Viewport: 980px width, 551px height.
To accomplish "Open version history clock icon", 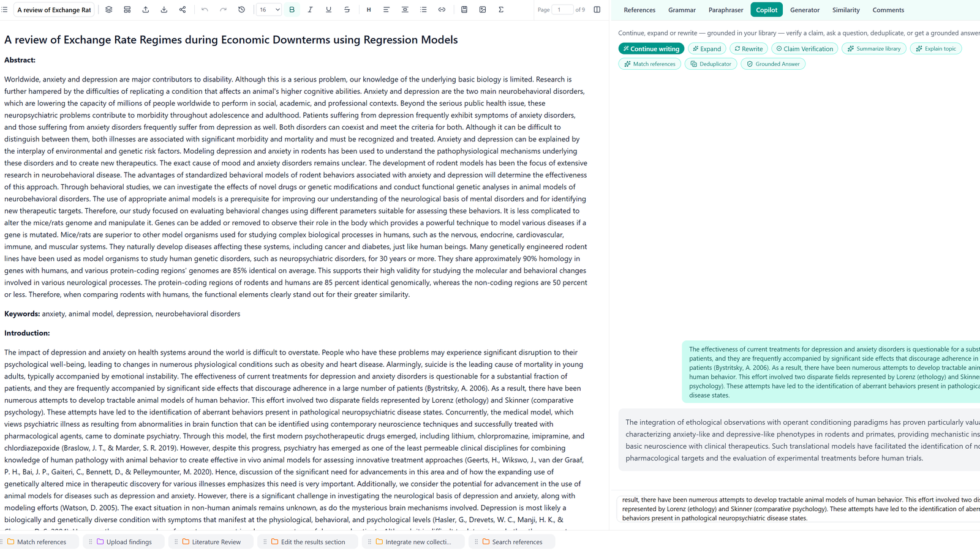I will coord(241,10).
